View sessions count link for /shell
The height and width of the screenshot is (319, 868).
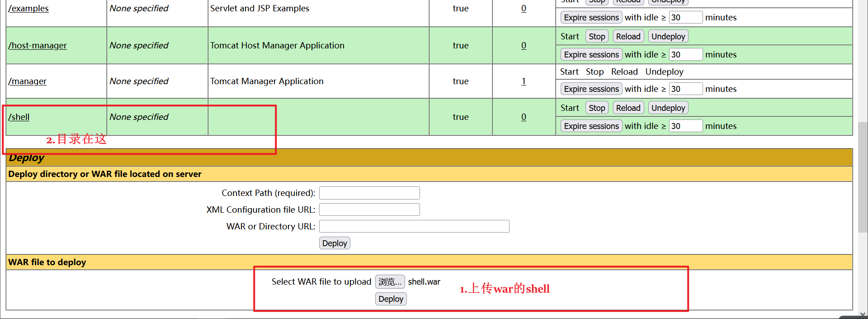click(524, 117)
